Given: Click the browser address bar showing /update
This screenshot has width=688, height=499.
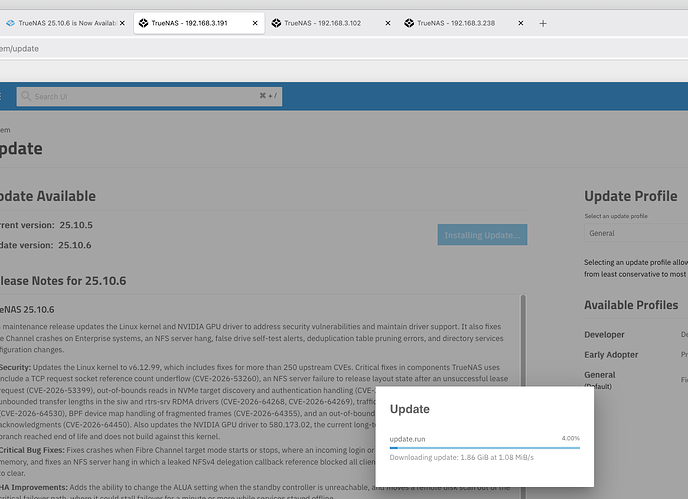Looking at the screenshot, I should (344, 49).
